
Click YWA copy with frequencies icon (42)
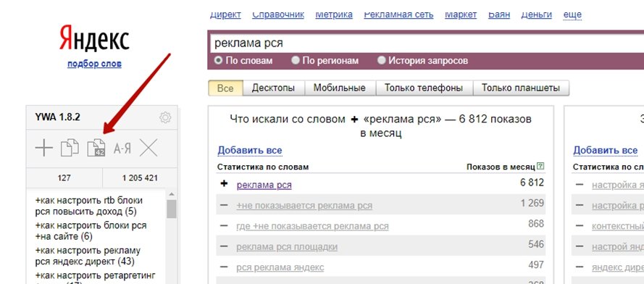point(96,148)
